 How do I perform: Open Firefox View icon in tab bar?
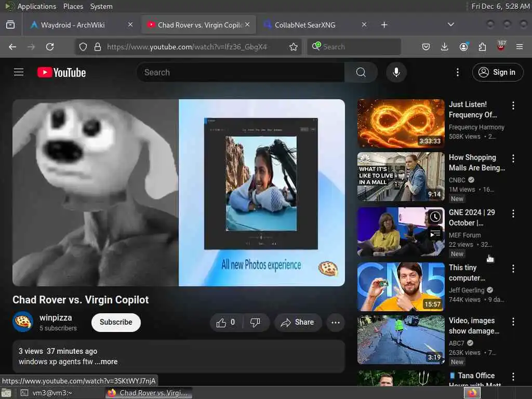[x=10, y=25]
